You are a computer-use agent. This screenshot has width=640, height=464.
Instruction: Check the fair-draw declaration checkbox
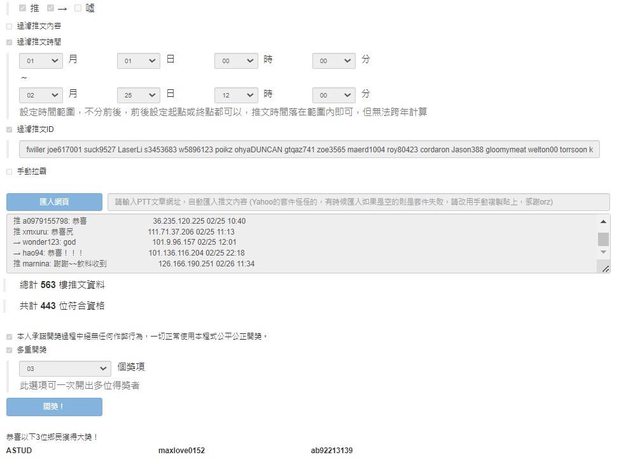tap(10, 336)
